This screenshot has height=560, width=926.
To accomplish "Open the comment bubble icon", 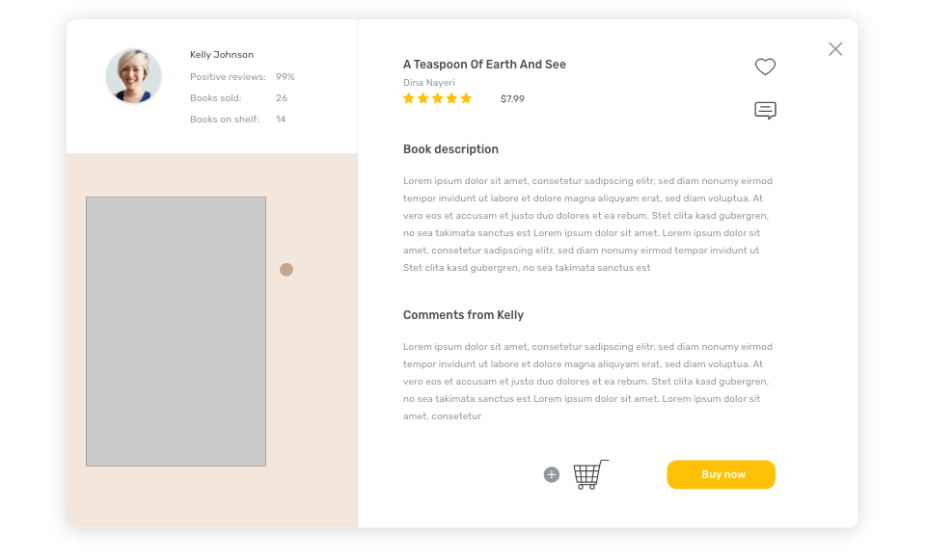I will 765,110.
